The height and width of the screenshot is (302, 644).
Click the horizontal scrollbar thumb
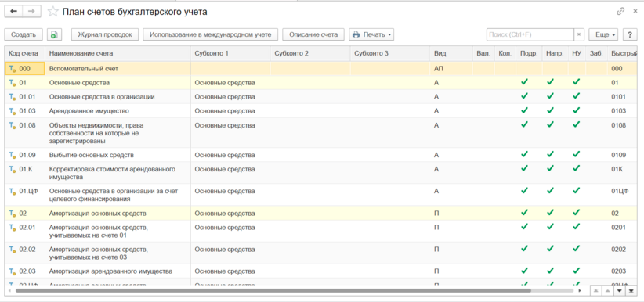tap(273, 290)
